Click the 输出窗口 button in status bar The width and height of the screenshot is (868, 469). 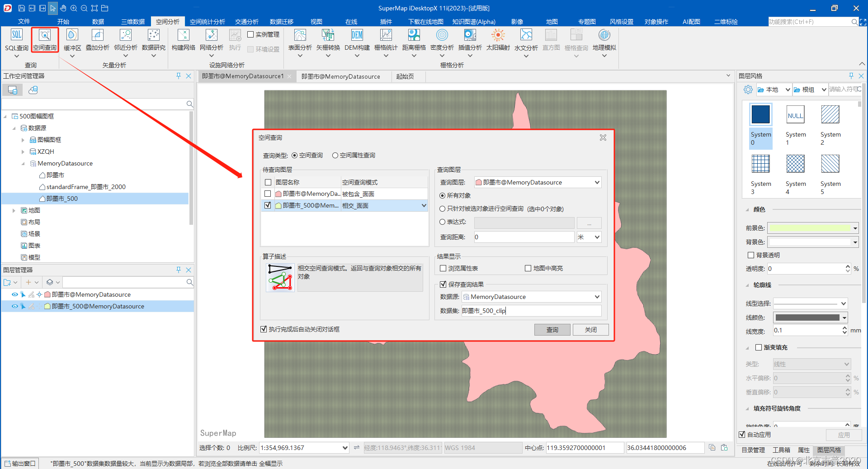click(20, 464)
